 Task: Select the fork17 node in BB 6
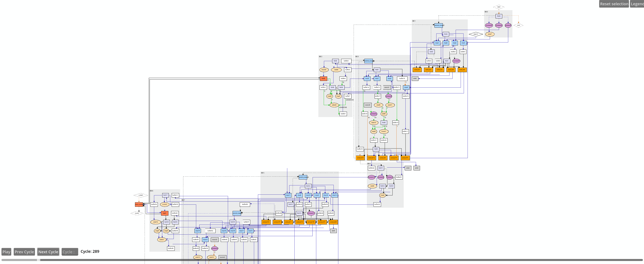click(x=166, y=195)
